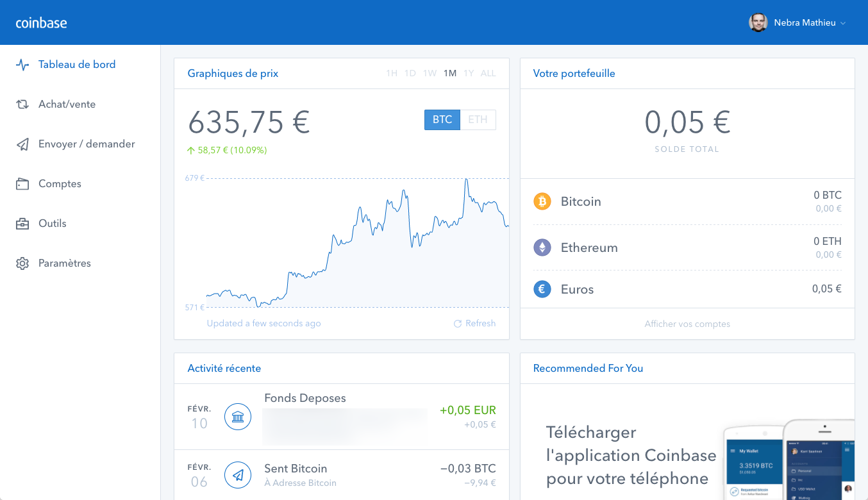The height and width of the screenshot is (500, 868).
Task: Click the Votre portefeuille heading
Action: pyautogui.click(x=574, y=74)
